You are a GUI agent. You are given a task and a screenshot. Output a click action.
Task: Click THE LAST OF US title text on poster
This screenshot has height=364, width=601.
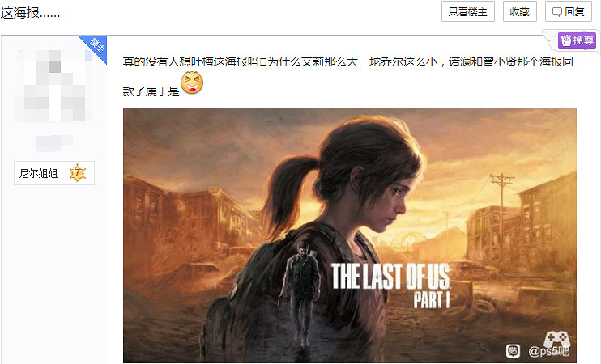[390, 276]
